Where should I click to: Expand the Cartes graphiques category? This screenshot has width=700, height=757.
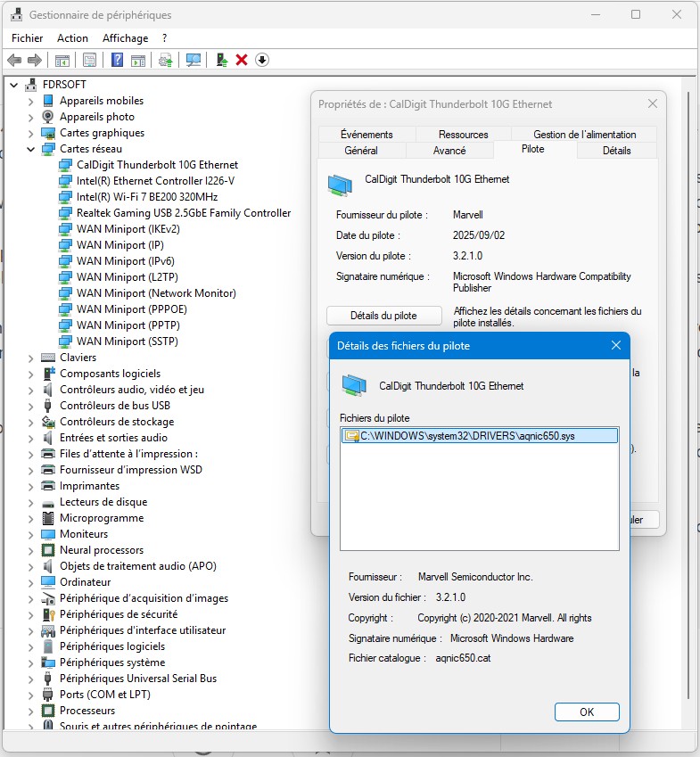30,133
